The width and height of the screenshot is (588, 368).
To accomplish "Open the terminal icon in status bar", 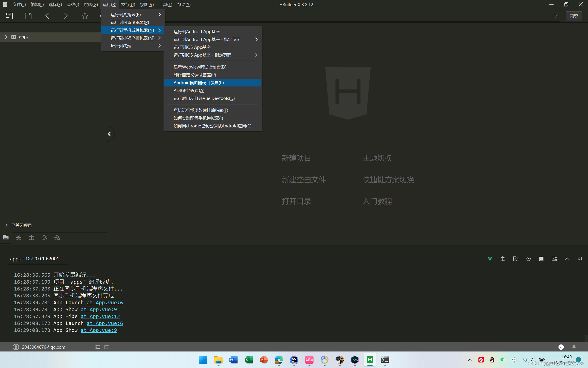I will point(107,347).
